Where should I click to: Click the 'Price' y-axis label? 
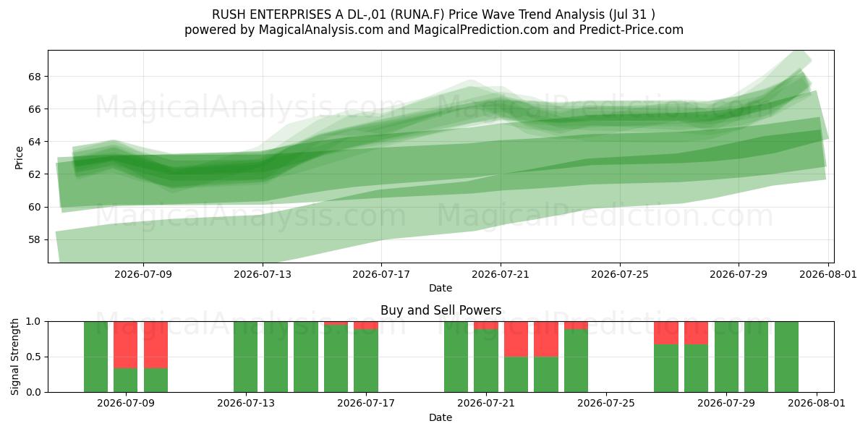pyautogui.click(x=19, y=157)
